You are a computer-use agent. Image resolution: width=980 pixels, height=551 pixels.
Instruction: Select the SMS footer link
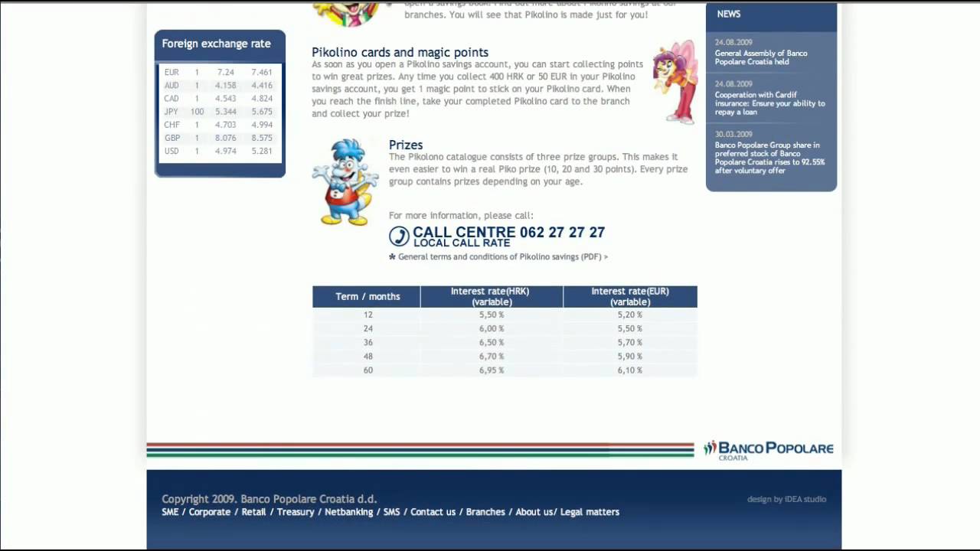[391, 512]
